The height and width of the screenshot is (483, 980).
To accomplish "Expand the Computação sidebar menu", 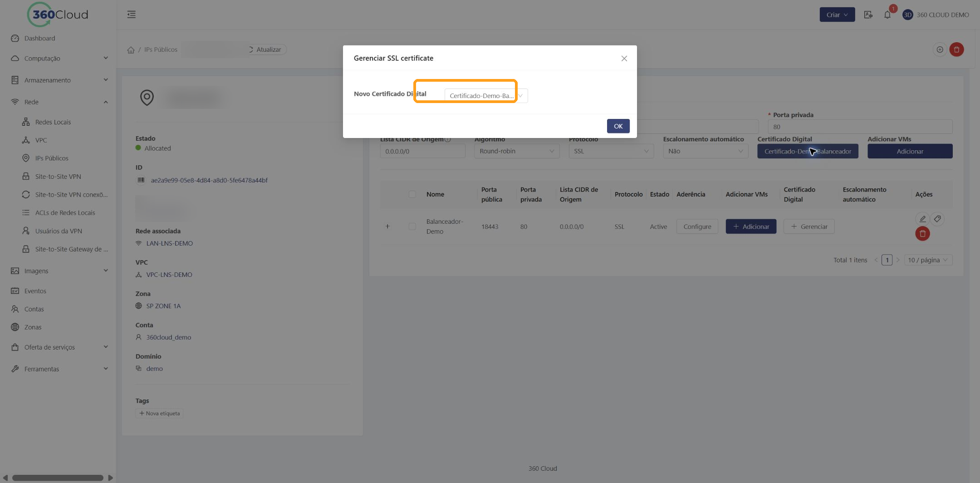I will coord(59,58).
